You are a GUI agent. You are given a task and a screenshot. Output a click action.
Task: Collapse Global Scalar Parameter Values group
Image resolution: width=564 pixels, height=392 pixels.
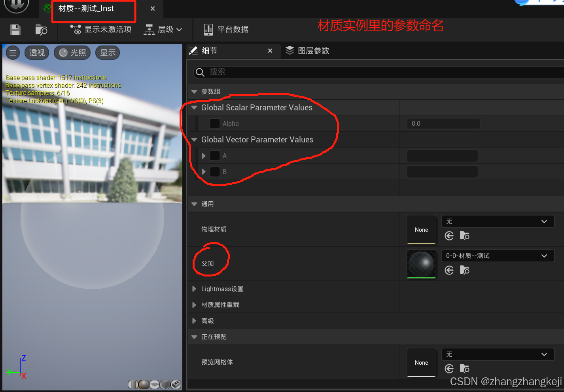194,108
